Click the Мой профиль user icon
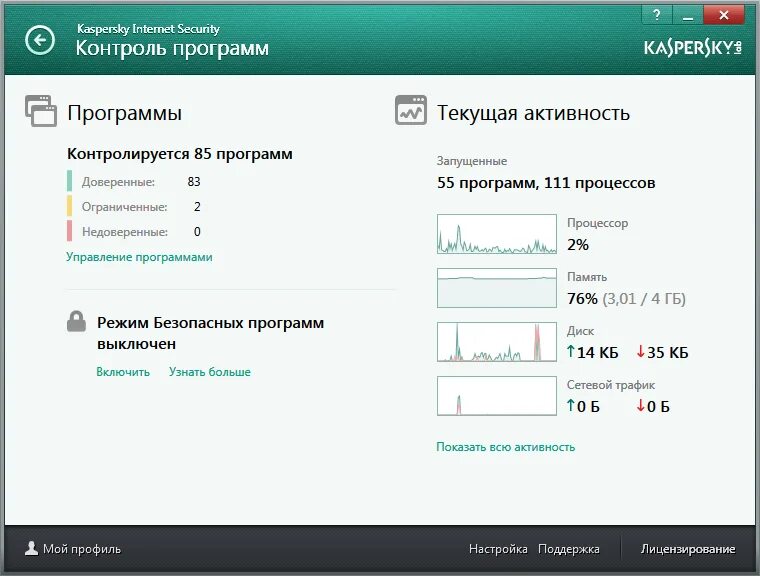 point(32,548)
